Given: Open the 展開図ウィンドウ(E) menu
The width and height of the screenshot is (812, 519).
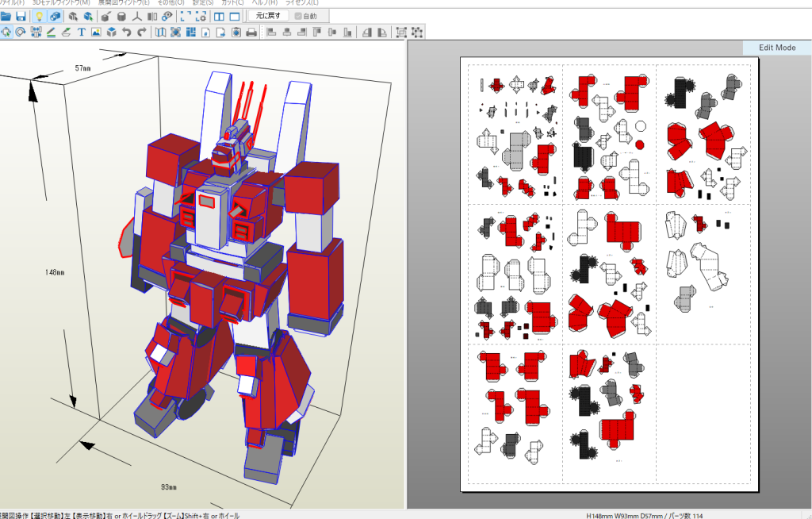Looking at the screenshot, I should tap(123, 2).
